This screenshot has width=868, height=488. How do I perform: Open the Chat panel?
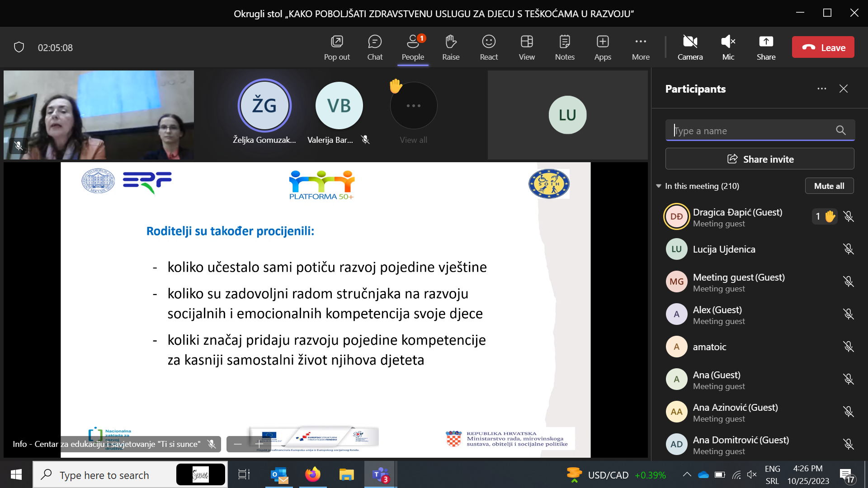pyautogui.click(x=375, y=47)
